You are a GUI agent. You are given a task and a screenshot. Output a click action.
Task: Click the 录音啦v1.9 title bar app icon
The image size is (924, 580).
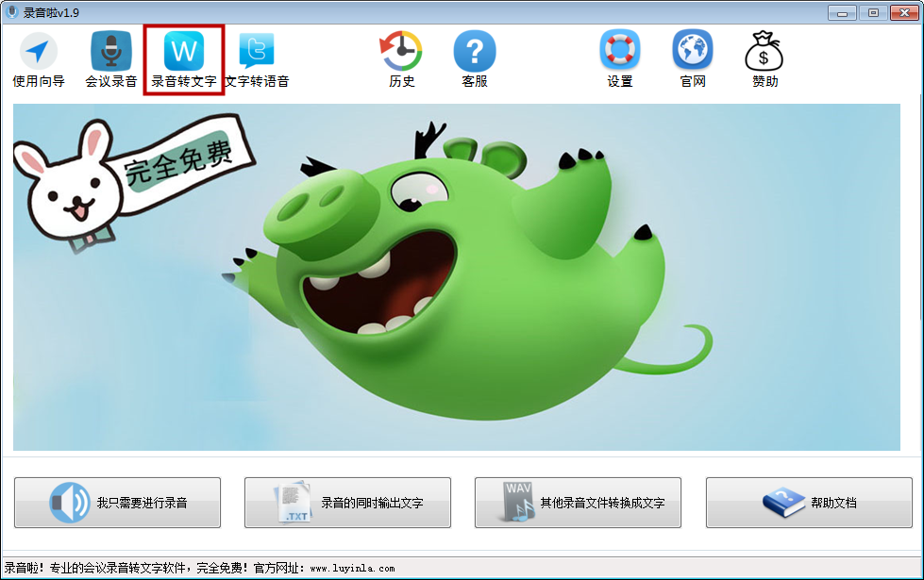click(11, 11)
